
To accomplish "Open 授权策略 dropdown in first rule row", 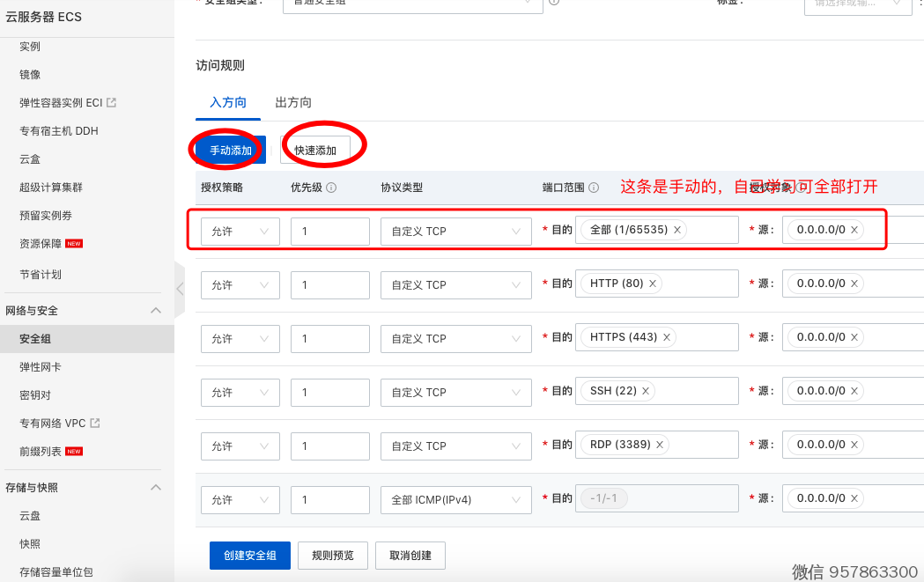I will pos(240,232).
